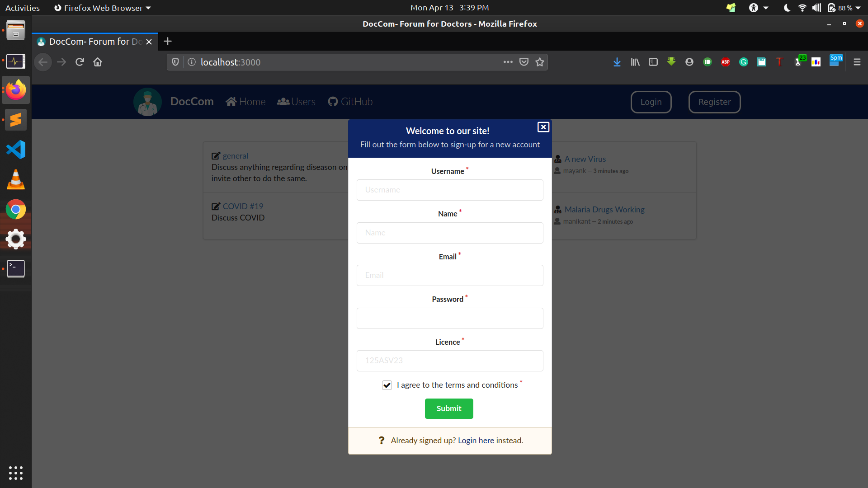This screenshot has height=488, width=868.
Task: Open the Grammarly extension icon
Action: pyautogui.click(x=743, y=62)
